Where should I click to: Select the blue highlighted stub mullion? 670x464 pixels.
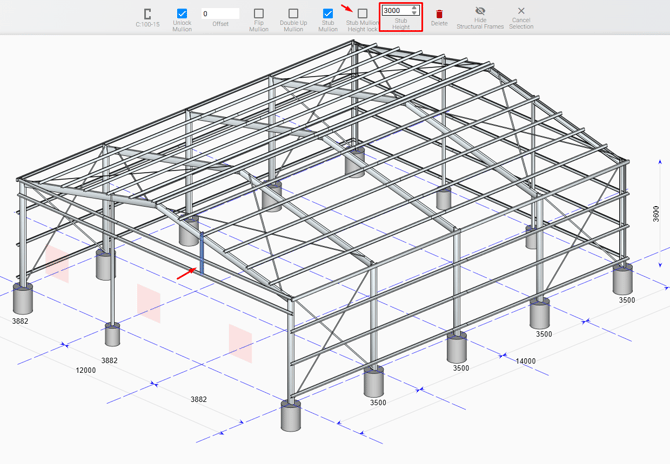coord(202,254)
